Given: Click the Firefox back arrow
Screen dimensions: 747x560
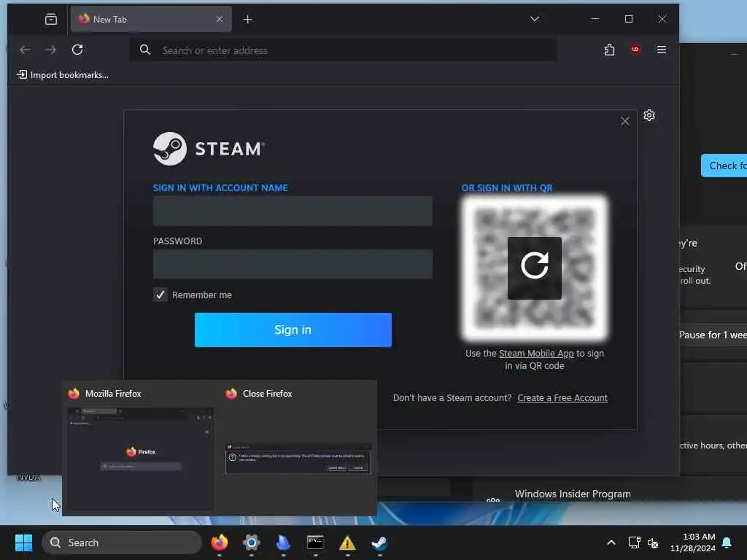Looking at the screenshot, I should click(25, 50).
